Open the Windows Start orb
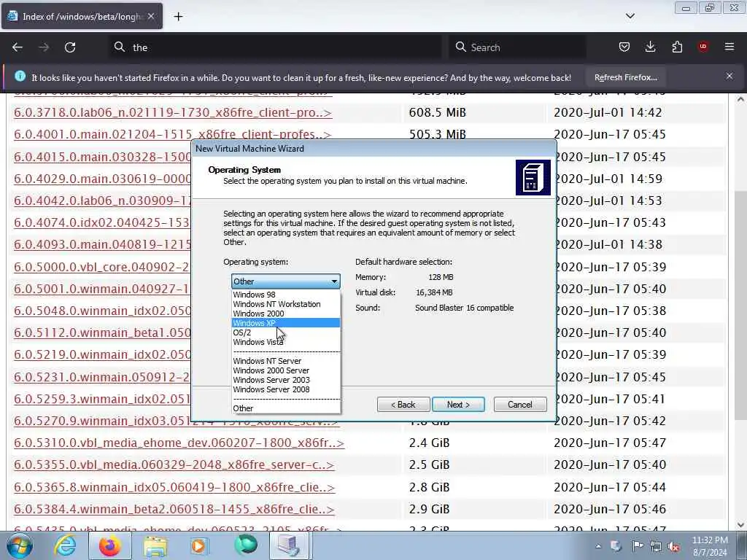 point(20,545)
